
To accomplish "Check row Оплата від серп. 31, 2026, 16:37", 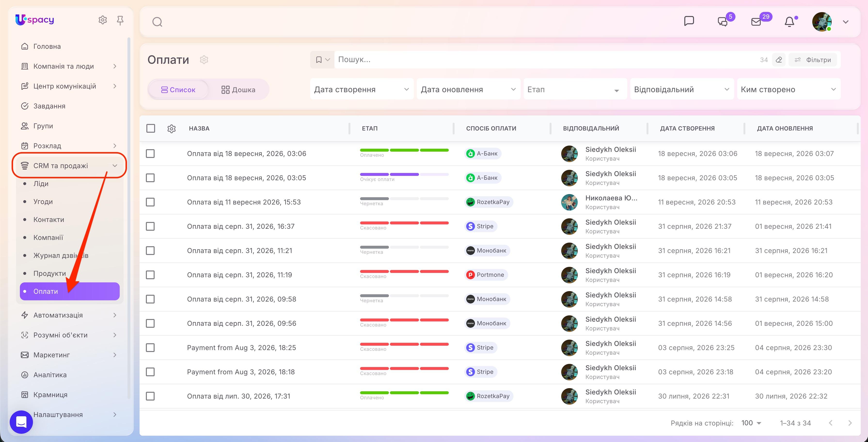I will tap(150, 226).
